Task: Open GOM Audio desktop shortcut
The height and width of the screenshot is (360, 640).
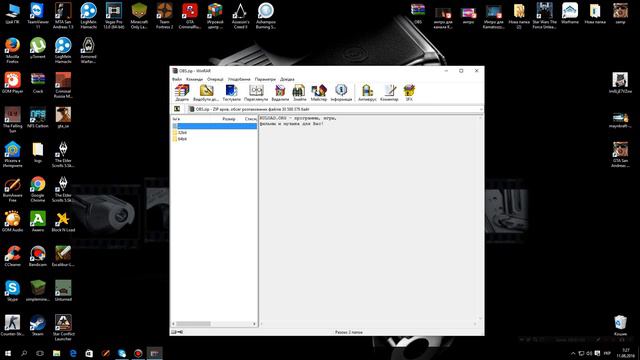Action: 12,222
